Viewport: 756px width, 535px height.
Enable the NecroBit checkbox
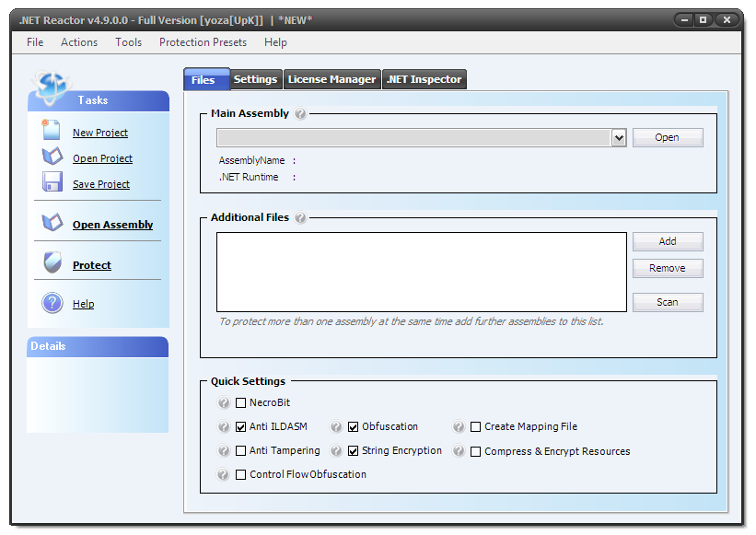click(x=240, y=403)
